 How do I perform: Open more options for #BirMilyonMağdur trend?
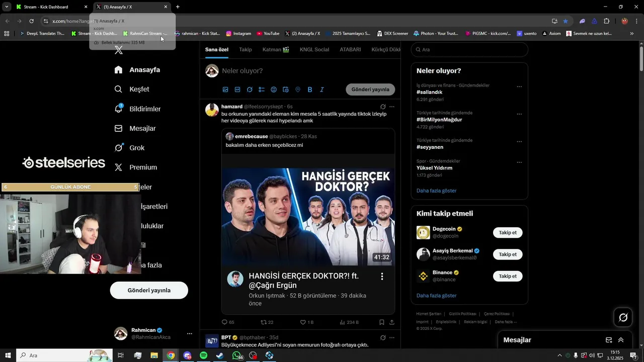pyautogui.click(x=519, y=114)
